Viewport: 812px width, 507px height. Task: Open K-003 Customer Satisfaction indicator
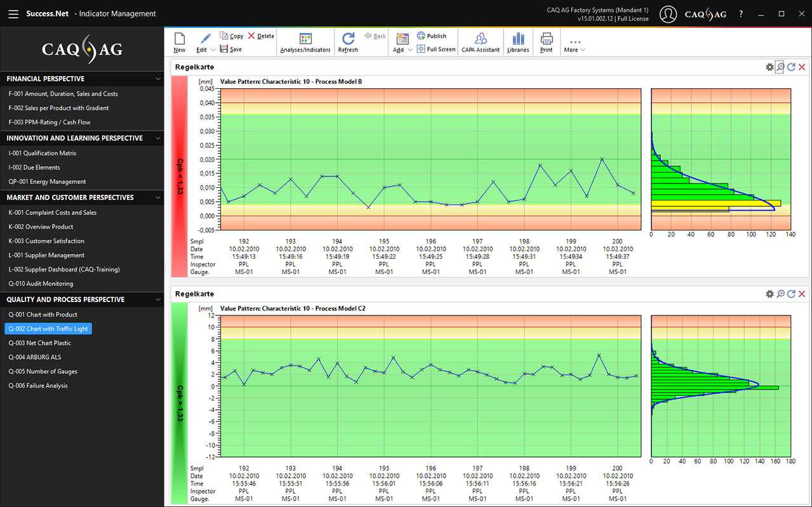[x=46, y=241]
